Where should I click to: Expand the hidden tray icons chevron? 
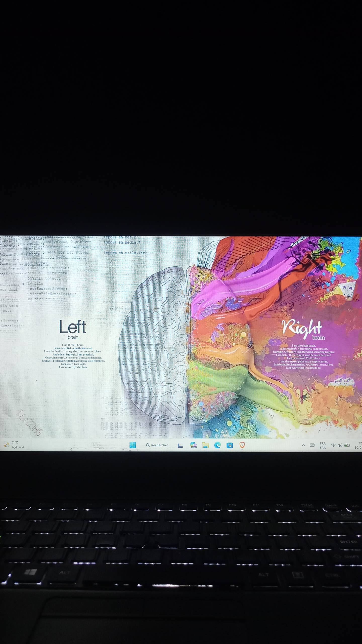tap(303, 445)
